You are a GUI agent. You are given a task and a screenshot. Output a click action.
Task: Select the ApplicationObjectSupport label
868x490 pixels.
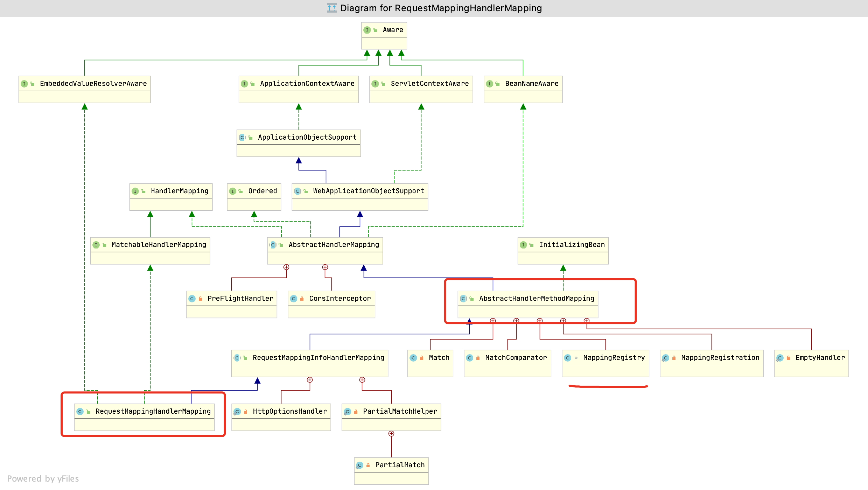pos(307,138)
